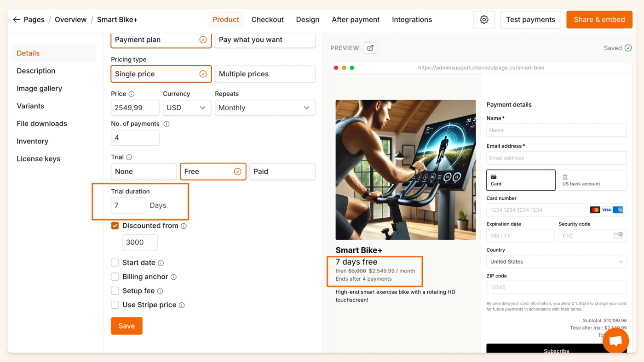644x362 pixels.
Task: Click the ZIP code field
Action: 557,287
